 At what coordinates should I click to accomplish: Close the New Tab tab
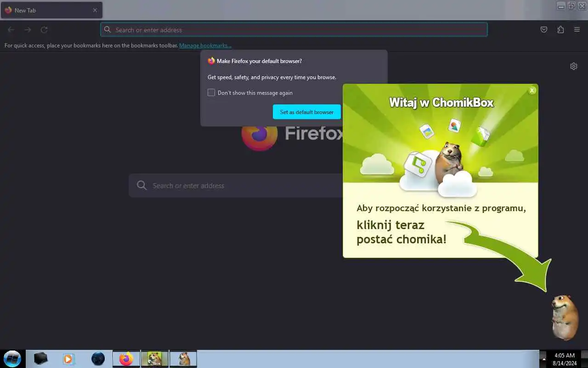(95, 10)
